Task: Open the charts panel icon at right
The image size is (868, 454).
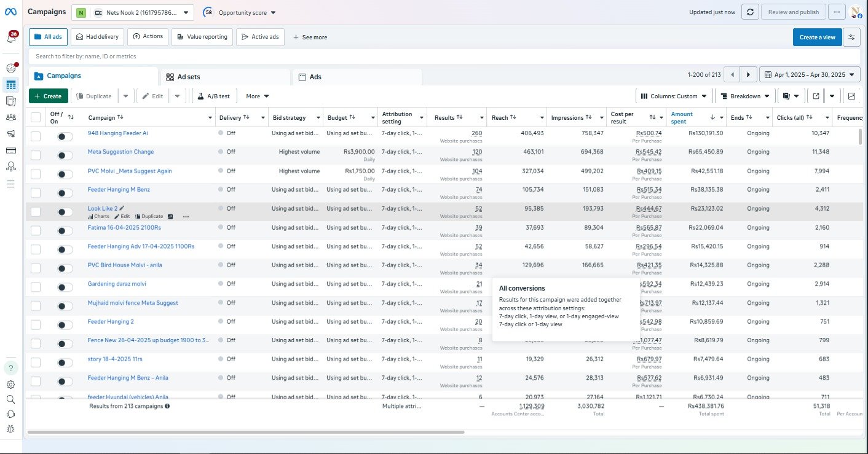Action: pyautogui.click(x=851, y=96)
